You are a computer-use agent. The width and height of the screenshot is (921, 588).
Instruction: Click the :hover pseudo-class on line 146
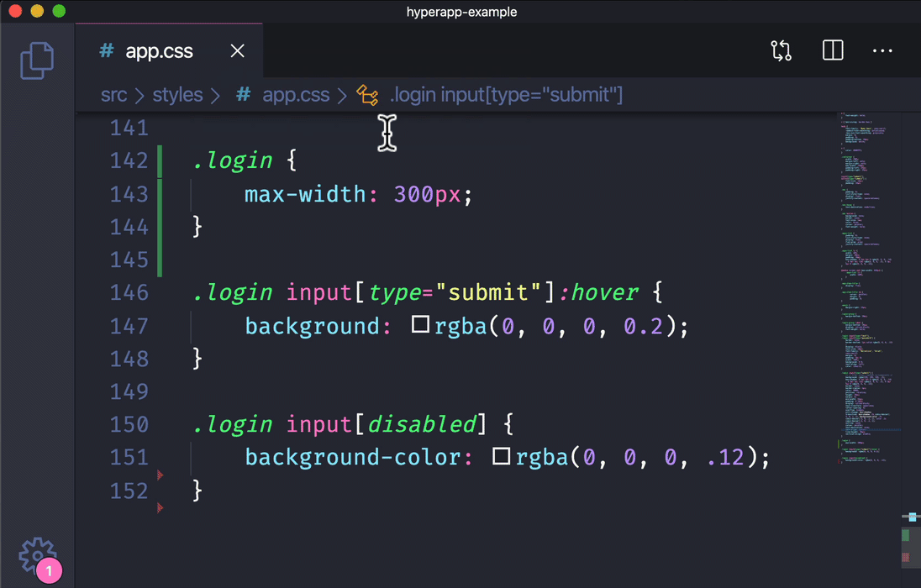[x=597, y=292]
